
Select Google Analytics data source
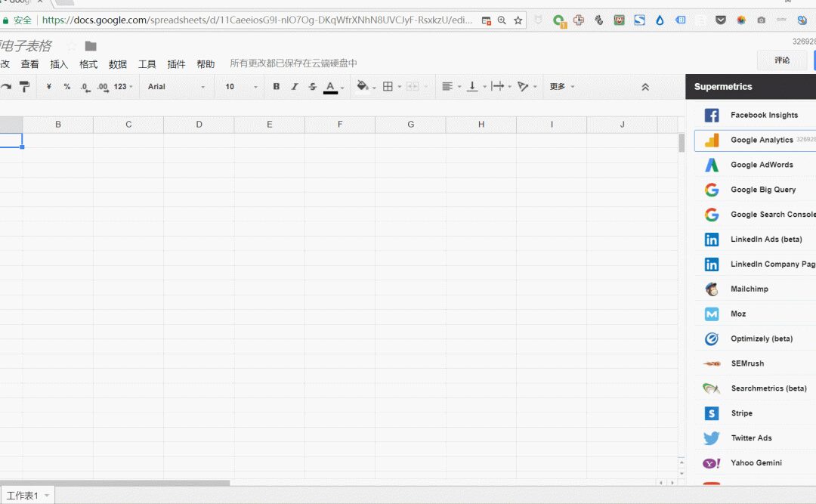tap(755, 140)
